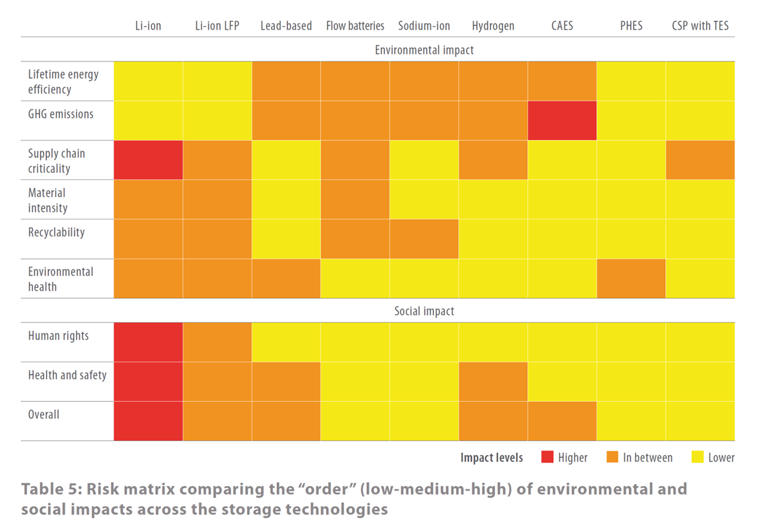The image size is (759, 532).
Task: Click the CSP with TES column header
Action: point(700,26)
